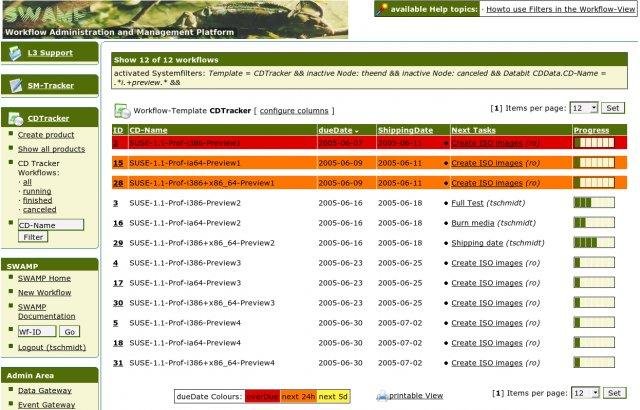640x410 pixels.
Task: Open SWAMP Documentation link
Action: pyautogui.click(x=47, y=311)
